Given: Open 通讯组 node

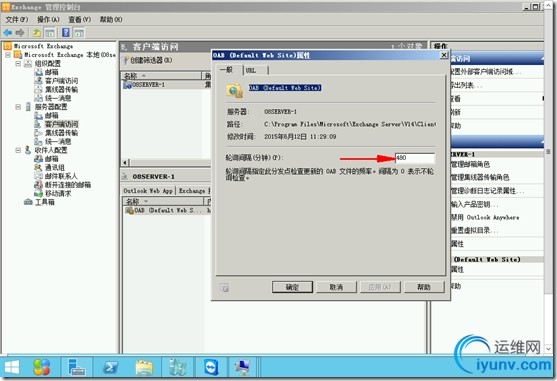Looking at the screenshot, I should (55, 167).
